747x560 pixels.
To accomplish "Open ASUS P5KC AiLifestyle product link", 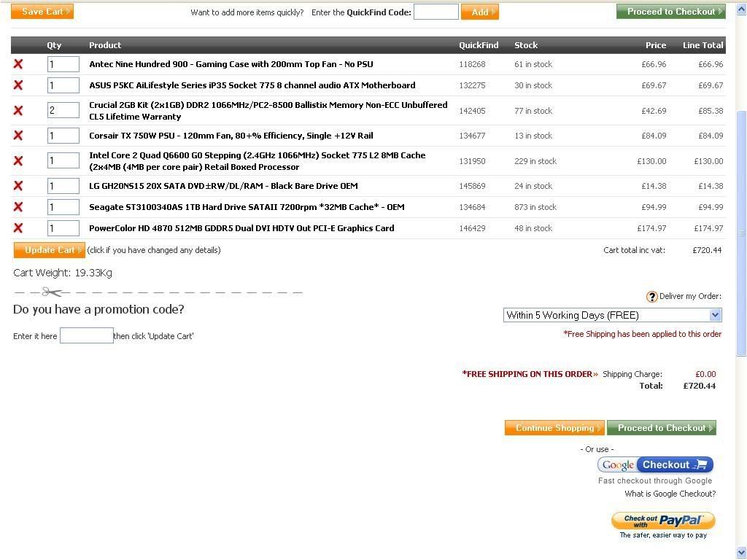I will (x=252, y=85).
